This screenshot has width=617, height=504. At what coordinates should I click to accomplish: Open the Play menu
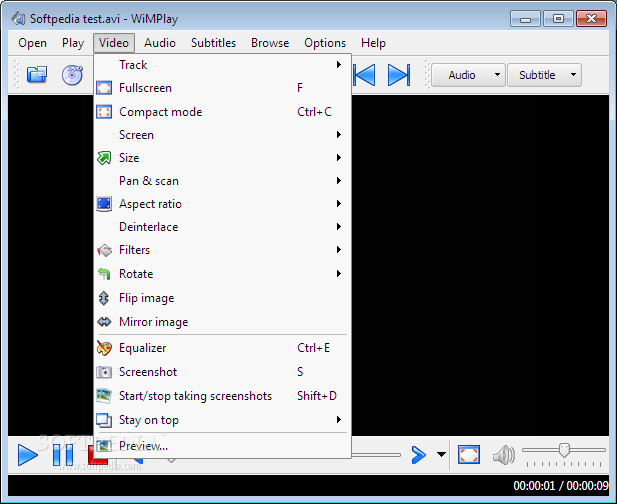(x=73, y=43)
